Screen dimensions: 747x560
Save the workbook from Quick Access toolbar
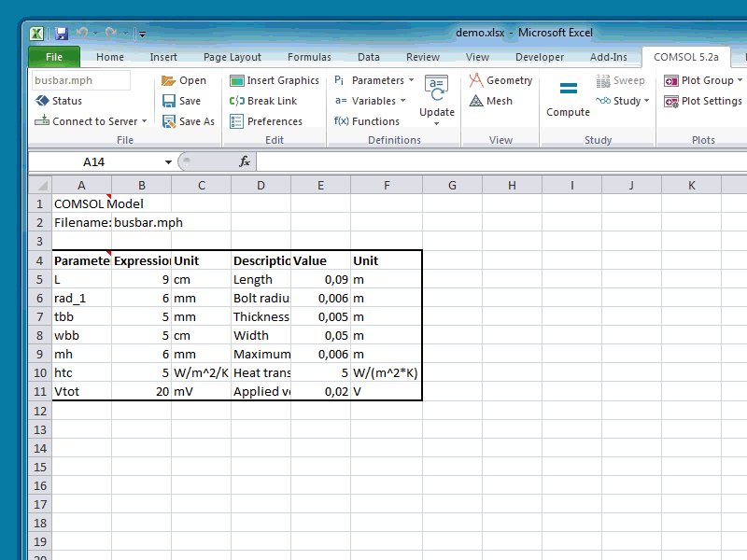[62, 34]
